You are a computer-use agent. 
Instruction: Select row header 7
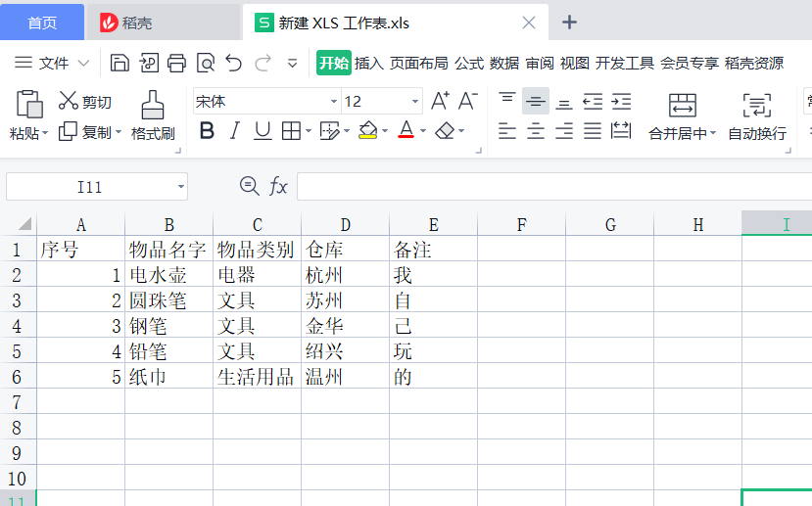[18, 401]
